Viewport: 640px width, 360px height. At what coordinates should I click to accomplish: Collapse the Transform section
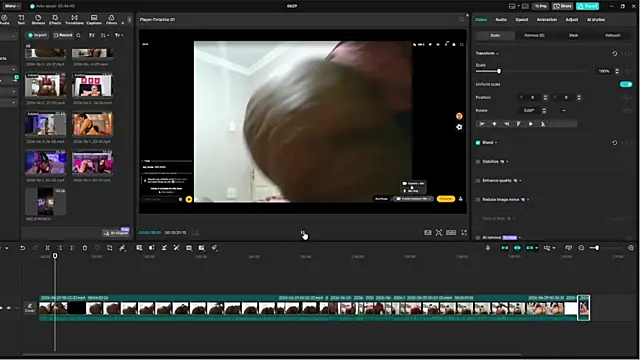(497, 53)
